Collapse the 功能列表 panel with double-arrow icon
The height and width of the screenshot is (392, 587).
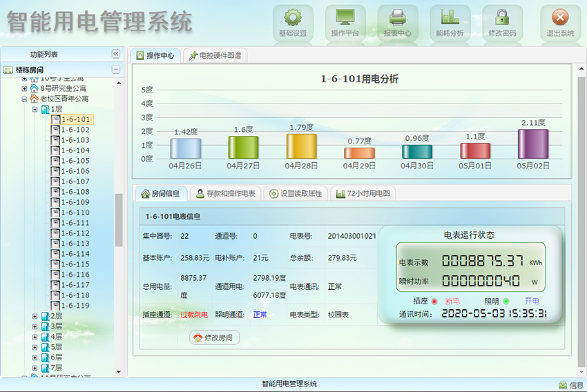point(116,55)
